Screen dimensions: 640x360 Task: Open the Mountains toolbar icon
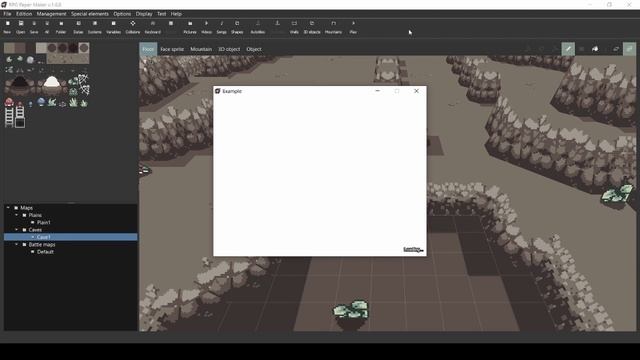(x=333, y=27)
